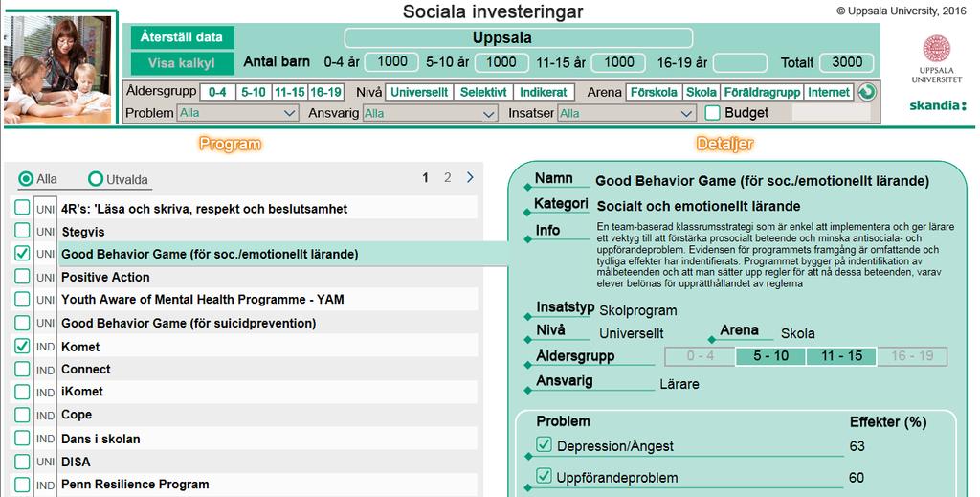Edit the 0-4 år child count field
The width and height of the screenshot is (980, 497).
coord(391,62)
